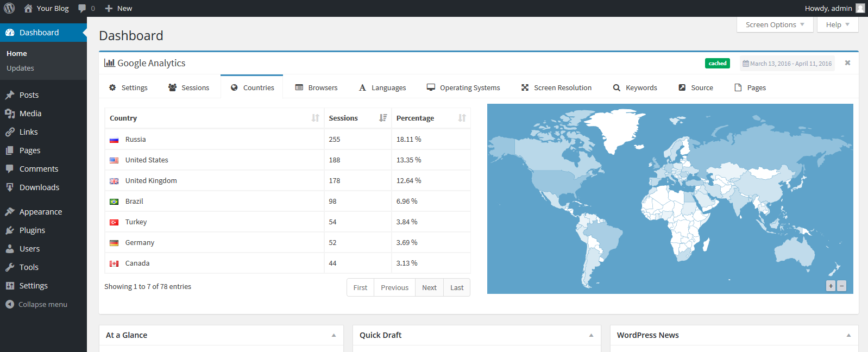This screenshot has width=868, height=352.
Task: Open the Help dropdown
Action: (838, 24)
